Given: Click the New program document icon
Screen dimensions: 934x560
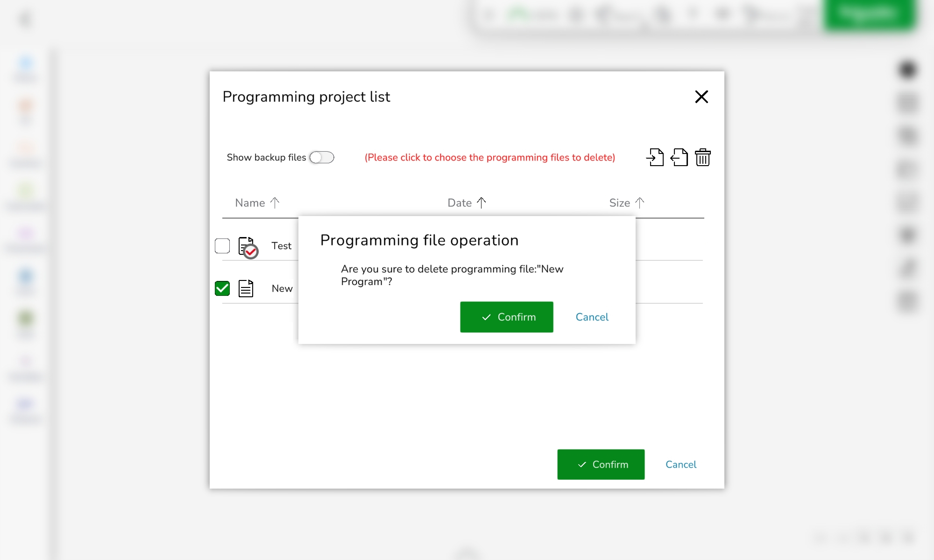Looking at the screenshot, I should [x=246, y=288].
